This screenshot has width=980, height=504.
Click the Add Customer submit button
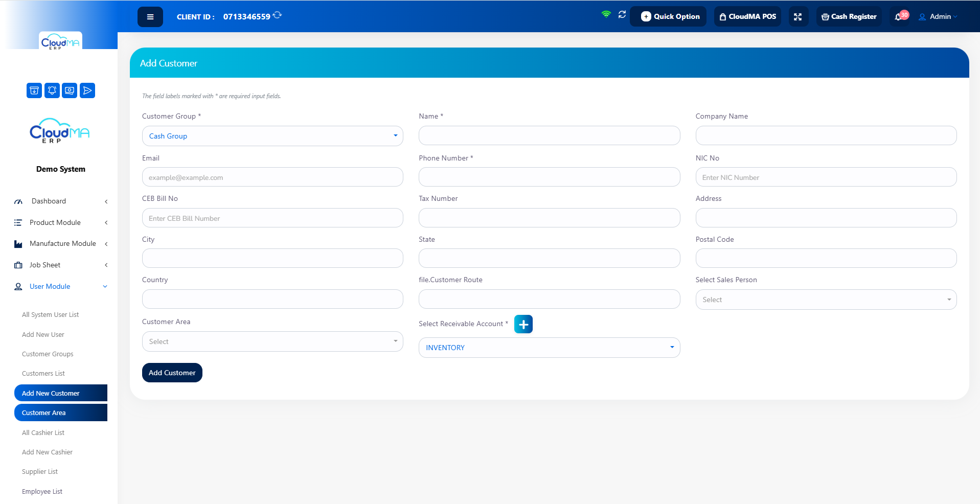coord(172,373)
